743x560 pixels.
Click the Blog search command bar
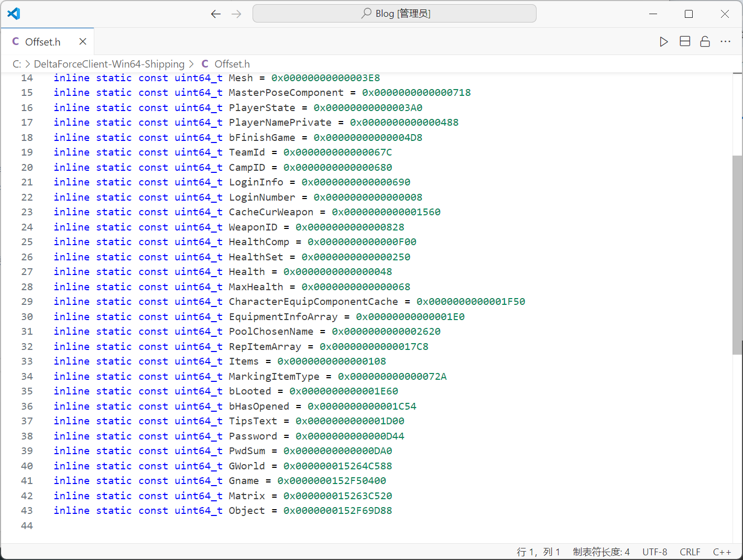[x=394, y=14]
